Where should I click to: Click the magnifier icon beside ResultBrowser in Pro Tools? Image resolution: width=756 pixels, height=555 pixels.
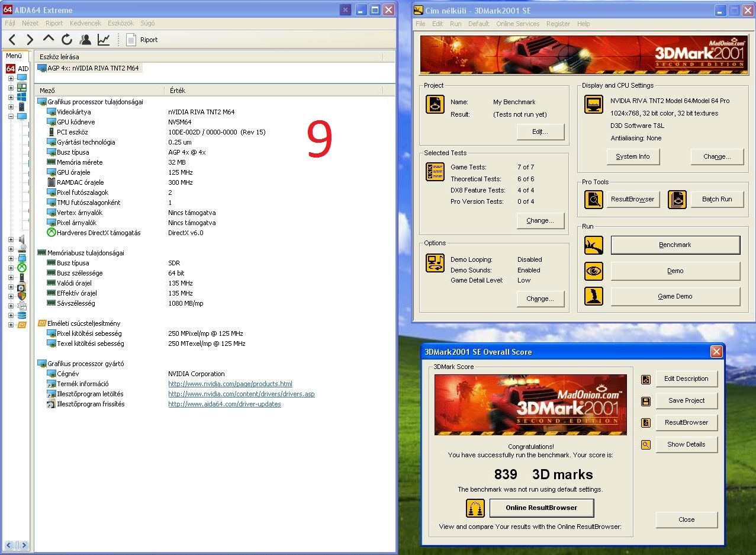point(593,199)
